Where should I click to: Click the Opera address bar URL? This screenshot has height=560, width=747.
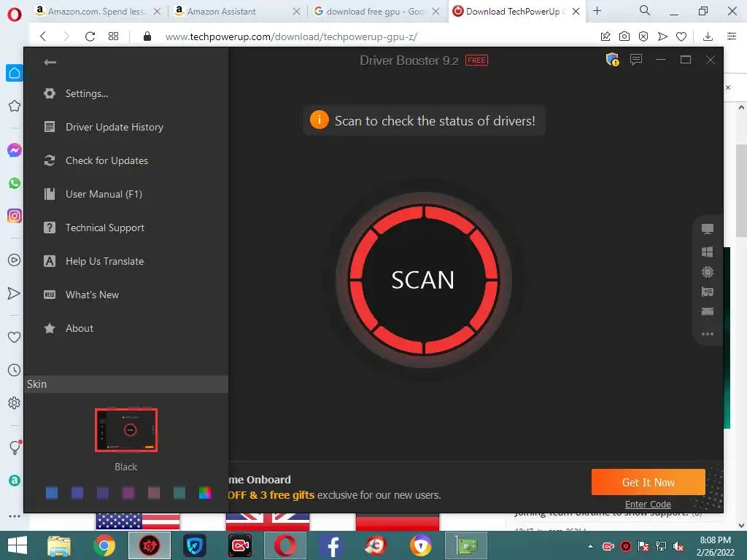pos(291,36)
